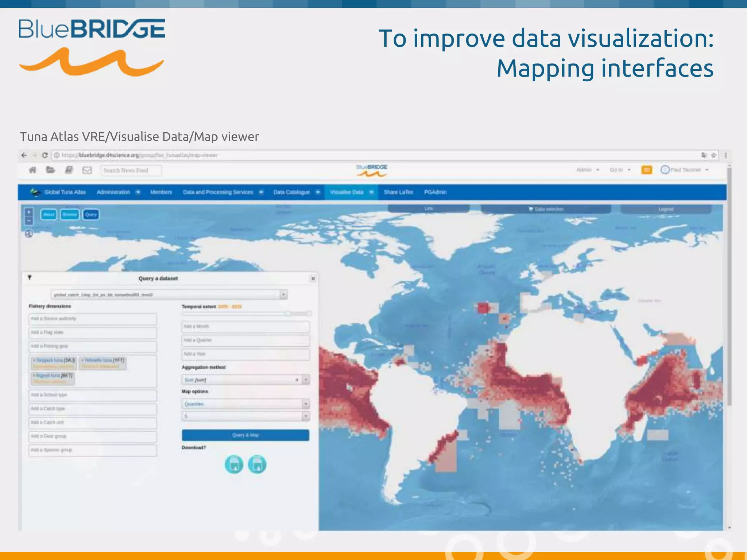Zoom in the map with plus button
747x560 pixels.
[29, 212]
